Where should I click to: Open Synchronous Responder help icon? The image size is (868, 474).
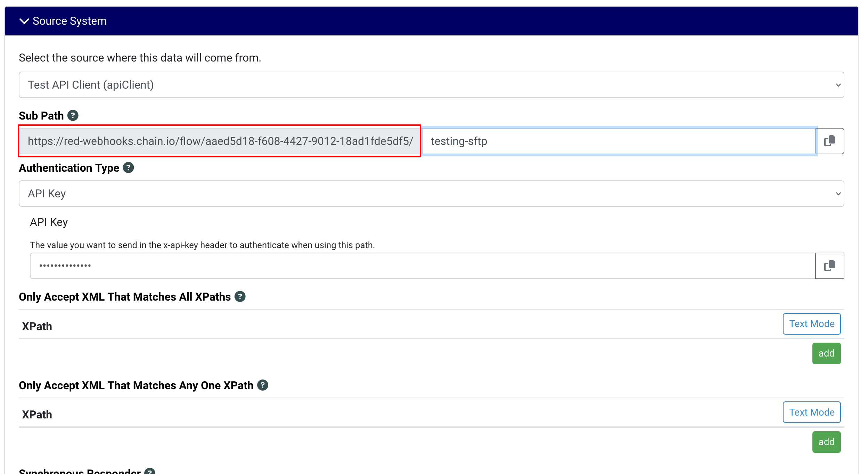[x=150, y=471]
